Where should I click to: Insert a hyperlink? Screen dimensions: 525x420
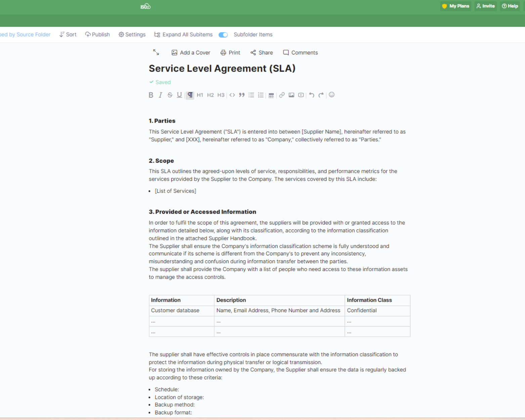point(282,95)
